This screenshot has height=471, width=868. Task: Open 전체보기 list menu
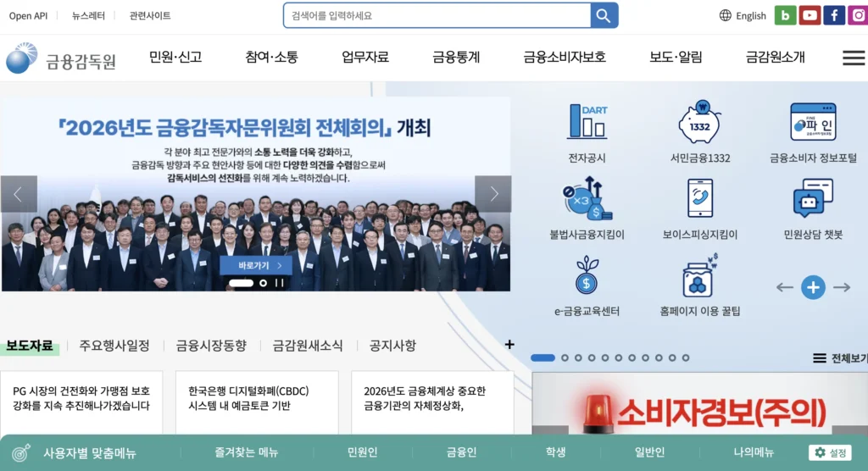[x=840, y=358]
